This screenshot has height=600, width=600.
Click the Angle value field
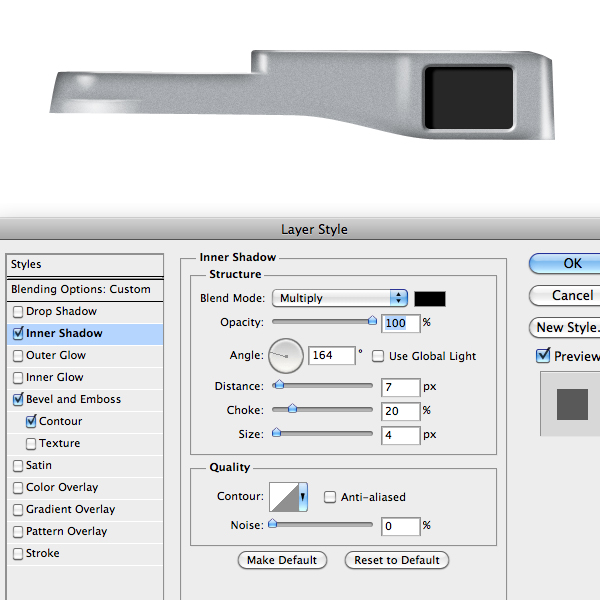(332, 355)
